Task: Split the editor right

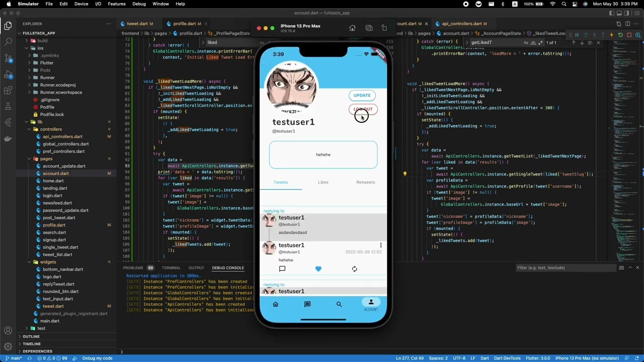Action: pyautogui.click(x=628, y=24)
